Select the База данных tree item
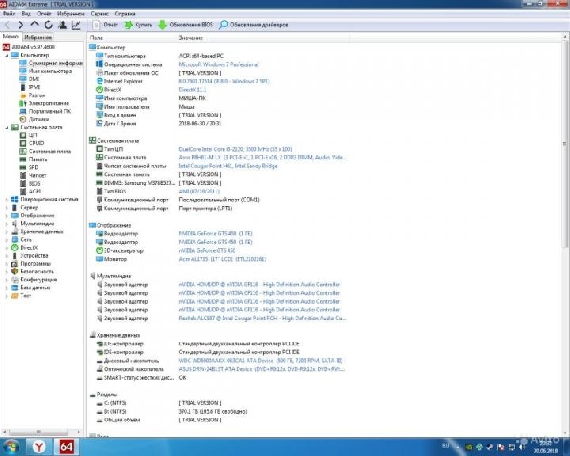This screenshot has height=456, width=570. pyautogui.click(x=31, y=288)
